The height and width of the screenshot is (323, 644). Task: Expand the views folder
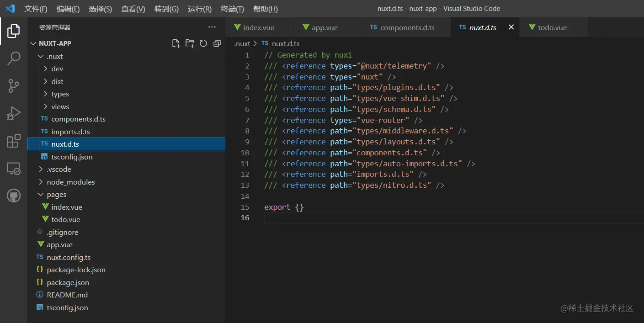(x=45, y=106)
